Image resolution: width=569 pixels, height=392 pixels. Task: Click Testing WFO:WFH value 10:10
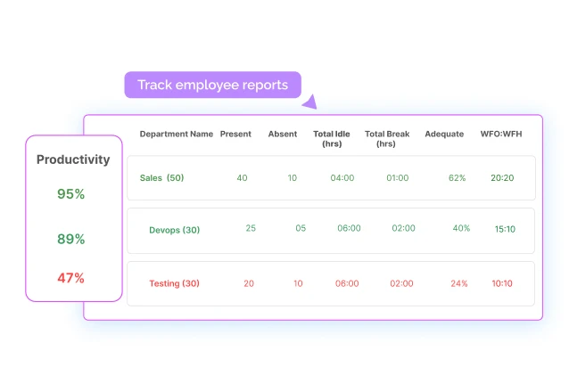pyautogui.click(x=502, y=283)
